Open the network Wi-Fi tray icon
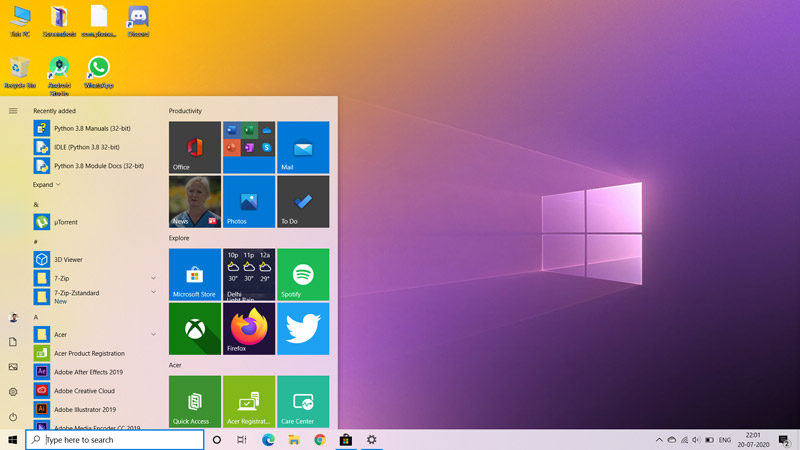 pyautogui.click(x=685, y=440)
